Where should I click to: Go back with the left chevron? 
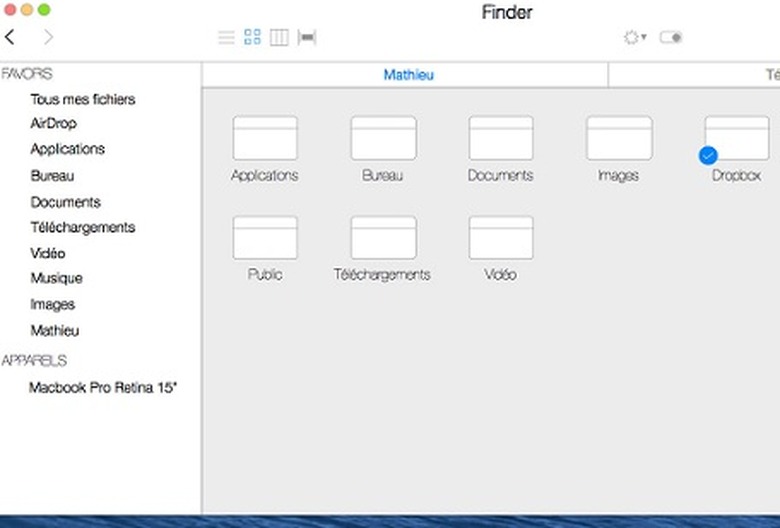(9, 37)
